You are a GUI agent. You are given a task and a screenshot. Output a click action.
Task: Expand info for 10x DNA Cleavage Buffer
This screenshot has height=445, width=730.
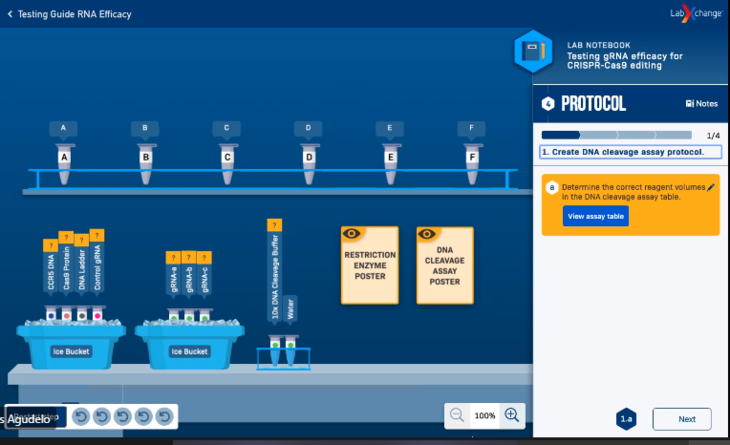coord(274,225)
